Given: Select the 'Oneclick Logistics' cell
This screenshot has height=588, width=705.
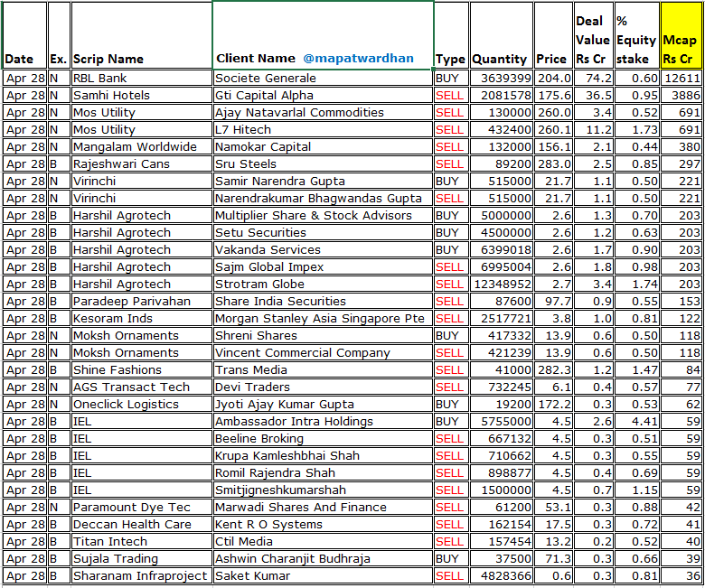Looking at the screenshot, I should tap(141, 405).
